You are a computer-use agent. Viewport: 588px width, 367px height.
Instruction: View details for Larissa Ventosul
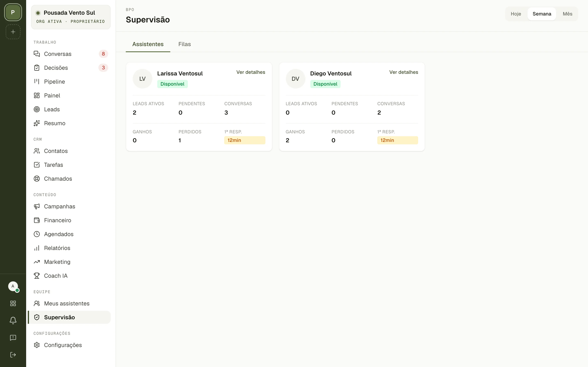click(x=251, y=72)
